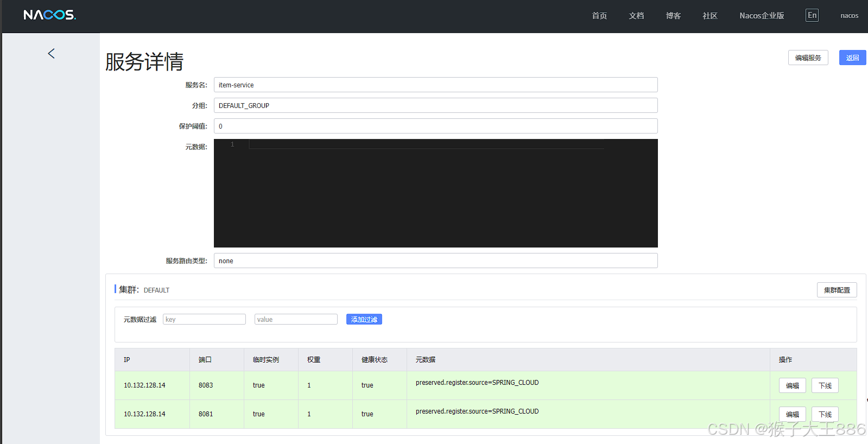Focus the 分组 field showing DEFAULT_GROUP
868x444 pixels.
(x=436, y=105)
